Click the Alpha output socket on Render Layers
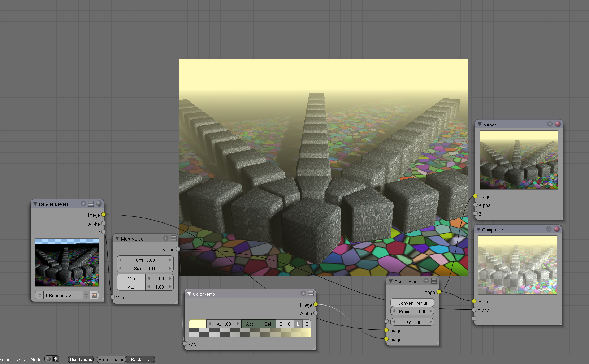The height and width of the screenshot is (364, 589). point(104,224)
